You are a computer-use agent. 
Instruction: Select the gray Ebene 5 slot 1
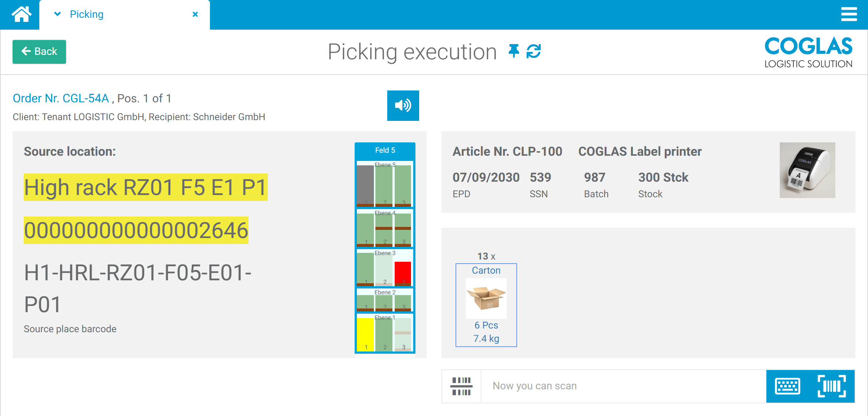tap(365, 184)
